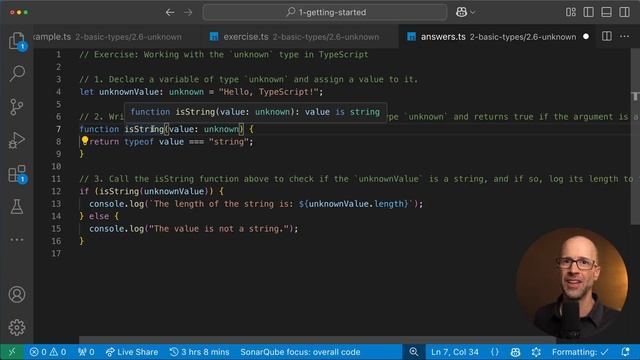Screen dimensions: 640x360
Task: Toggle the secondary side bar
Action: (x=624, y=12)
